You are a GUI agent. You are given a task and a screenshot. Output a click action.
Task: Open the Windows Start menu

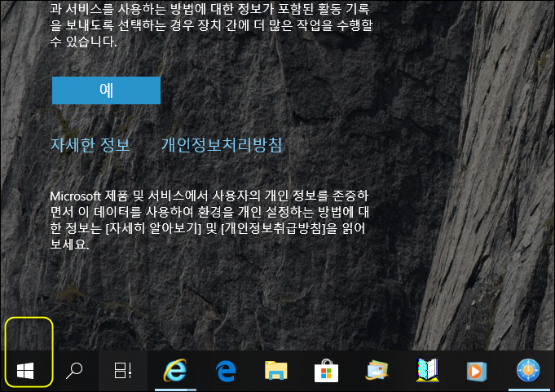(x=25, y=371)
